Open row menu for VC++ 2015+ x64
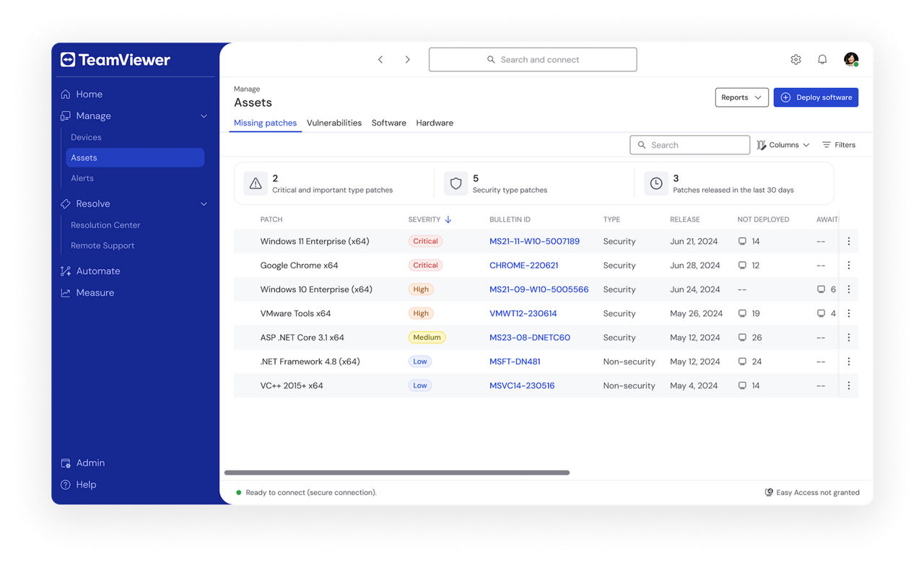Viewport: 924px width, 565px height. coord(849,385)
